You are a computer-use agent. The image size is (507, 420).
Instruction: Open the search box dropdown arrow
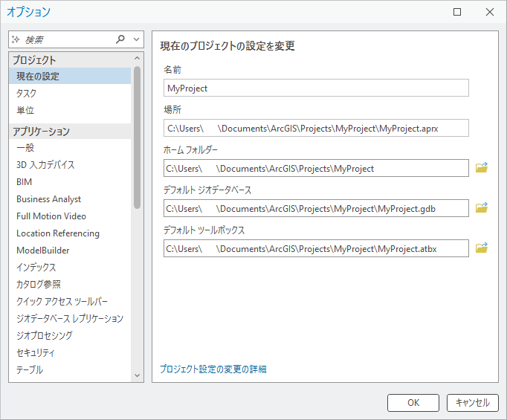137,39
